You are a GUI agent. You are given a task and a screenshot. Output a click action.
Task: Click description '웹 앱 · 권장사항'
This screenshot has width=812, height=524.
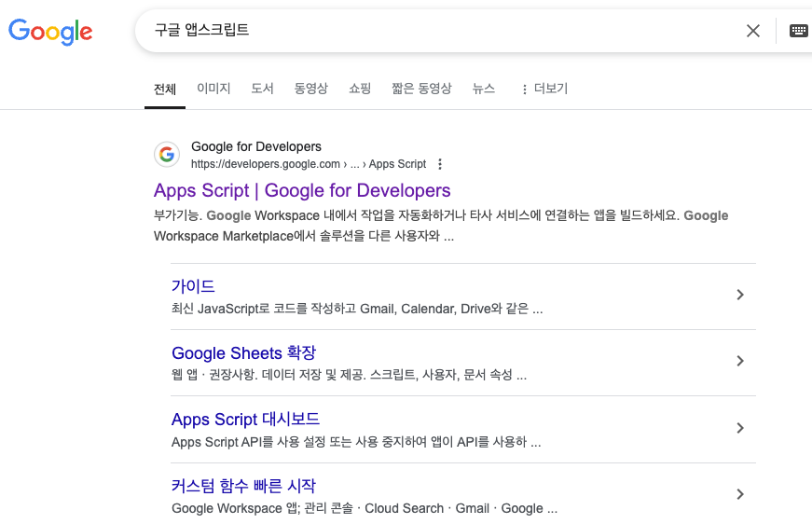pyautogui.click(x=349, y=375)
